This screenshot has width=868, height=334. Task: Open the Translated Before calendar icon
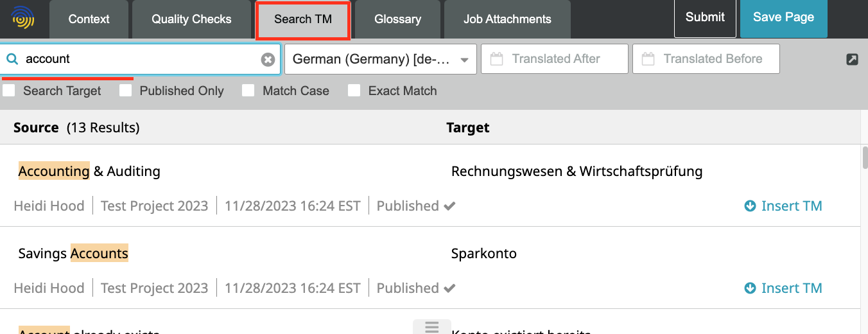point(648,59)
